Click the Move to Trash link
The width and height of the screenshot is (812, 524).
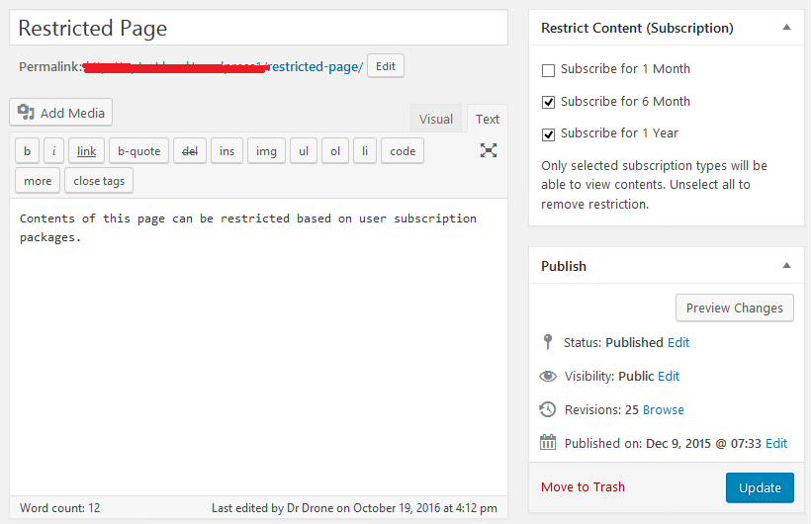pos(583,487)
